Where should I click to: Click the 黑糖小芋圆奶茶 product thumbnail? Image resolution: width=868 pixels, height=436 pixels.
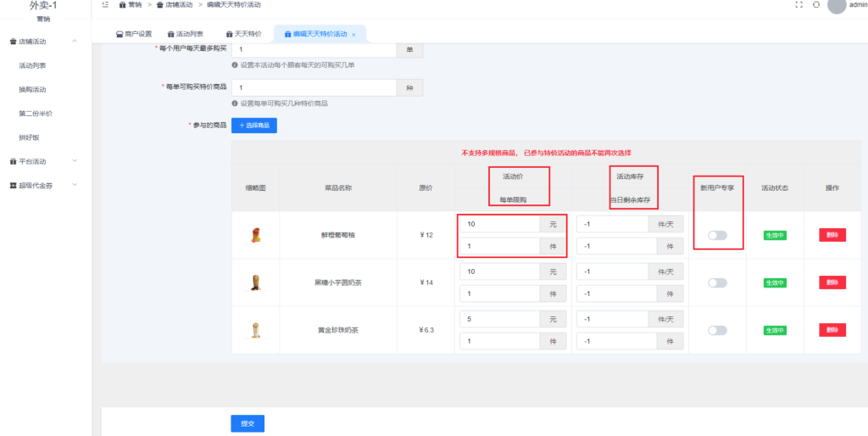(255, 282)
